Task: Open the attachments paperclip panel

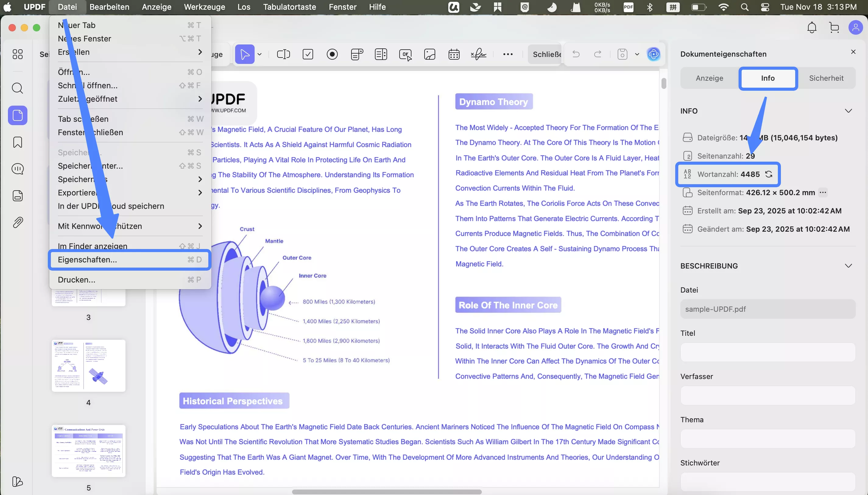Action: [x=17, y=222]
